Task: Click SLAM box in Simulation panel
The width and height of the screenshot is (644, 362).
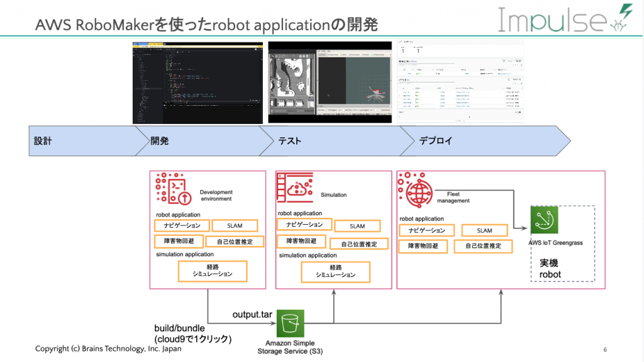Action: (357, 226)
